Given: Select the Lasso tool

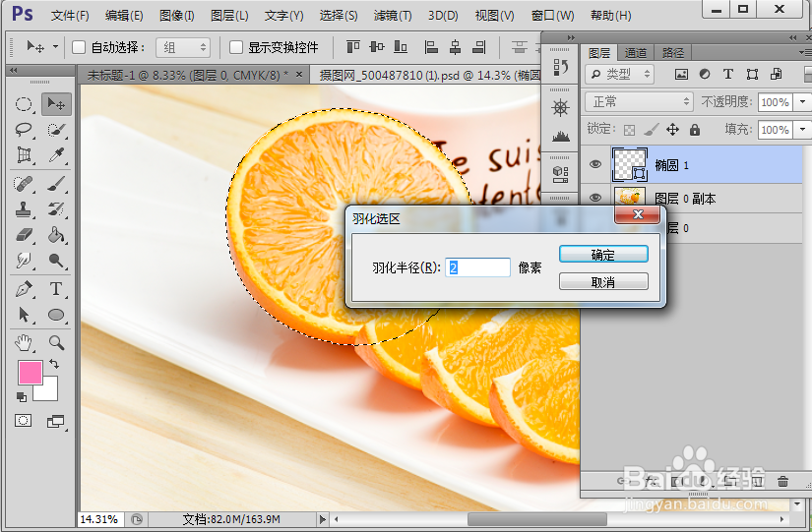Looking at the screenshot, I should [24, 130].
